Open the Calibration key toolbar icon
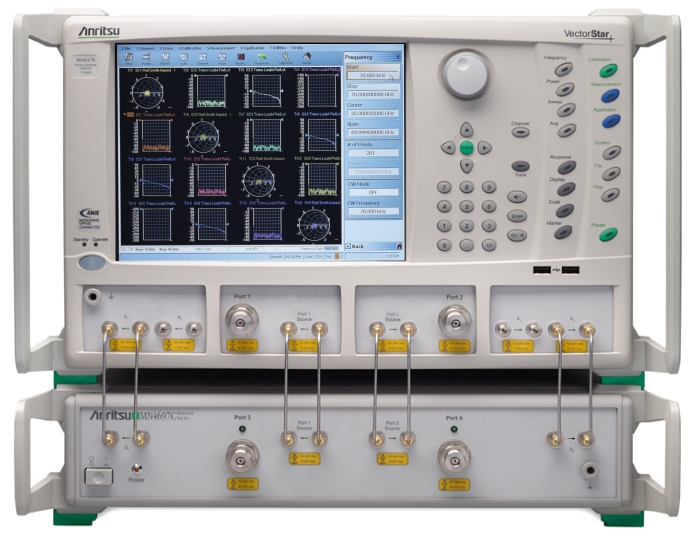Image resolution: width=697 pixels, height=538 pixels. click(x=285, y=58)
